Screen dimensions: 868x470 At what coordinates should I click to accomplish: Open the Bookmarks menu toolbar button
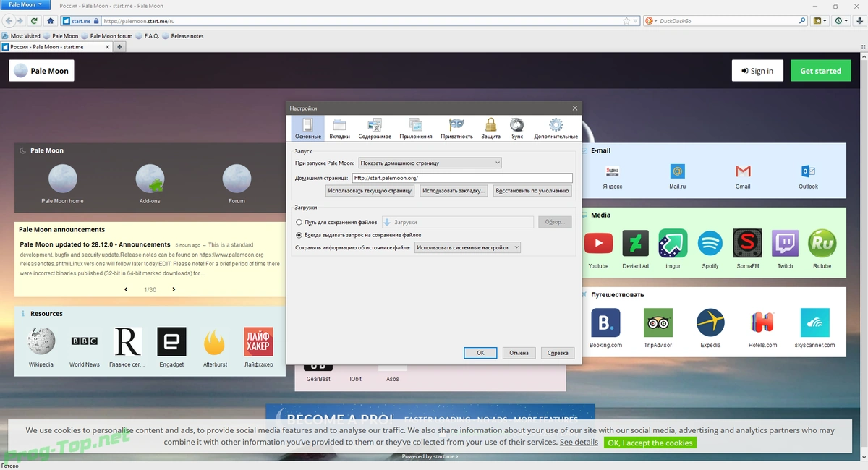[x=820, y=21]
